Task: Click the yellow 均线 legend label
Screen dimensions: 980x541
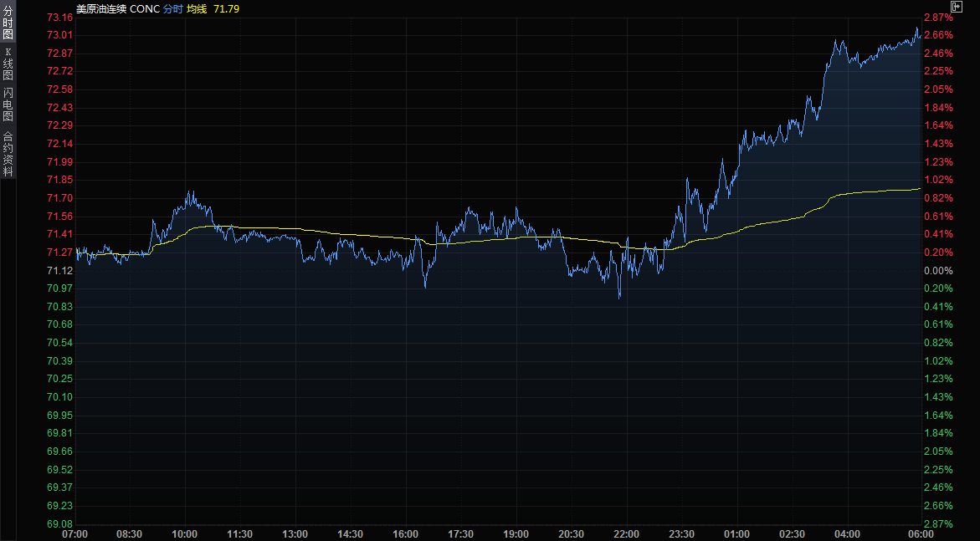Action: click(x=197, y=8)
